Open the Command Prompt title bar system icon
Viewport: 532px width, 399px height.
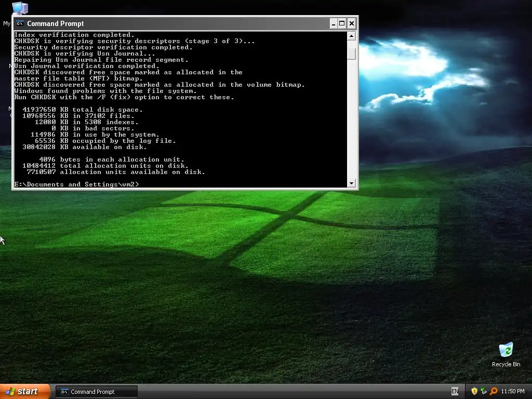click(20, 23)
